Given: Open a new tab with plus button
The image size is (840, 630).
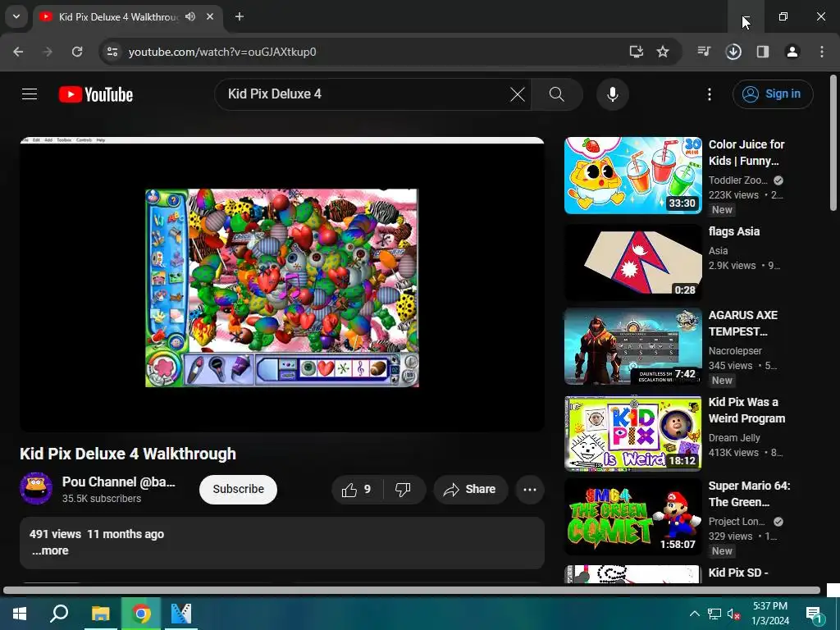Looking at the screenshot, I should tap(240, 16).
